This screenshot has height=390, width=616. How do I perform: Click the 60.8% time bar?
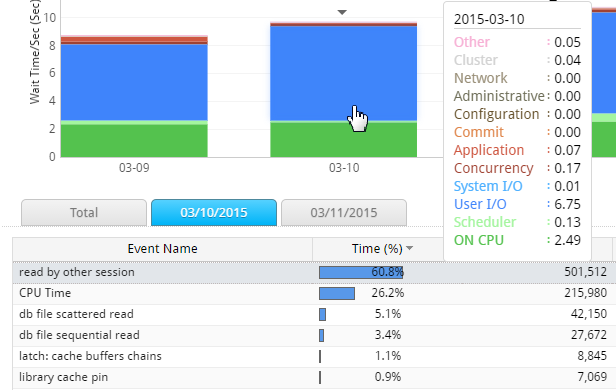point(361,272)
